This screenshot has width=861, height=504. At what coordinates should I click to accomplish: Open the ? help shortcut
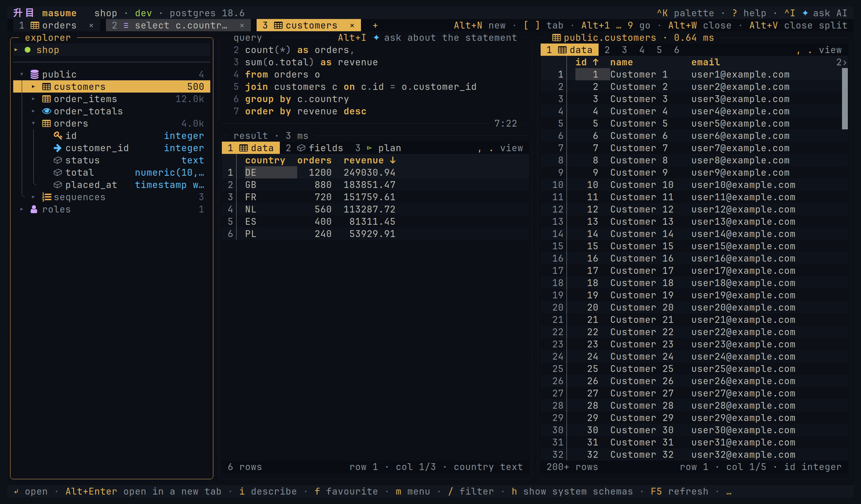(749, 13)
